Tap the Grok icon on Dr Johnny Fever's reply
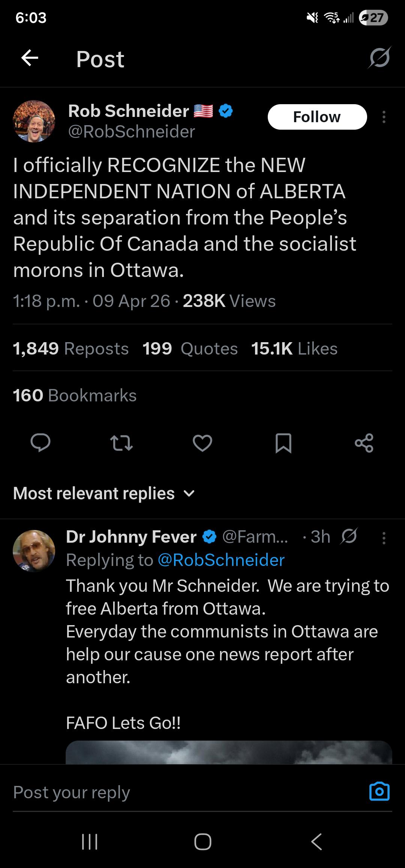This screenshot has width=405, height=868. point(349,536)
